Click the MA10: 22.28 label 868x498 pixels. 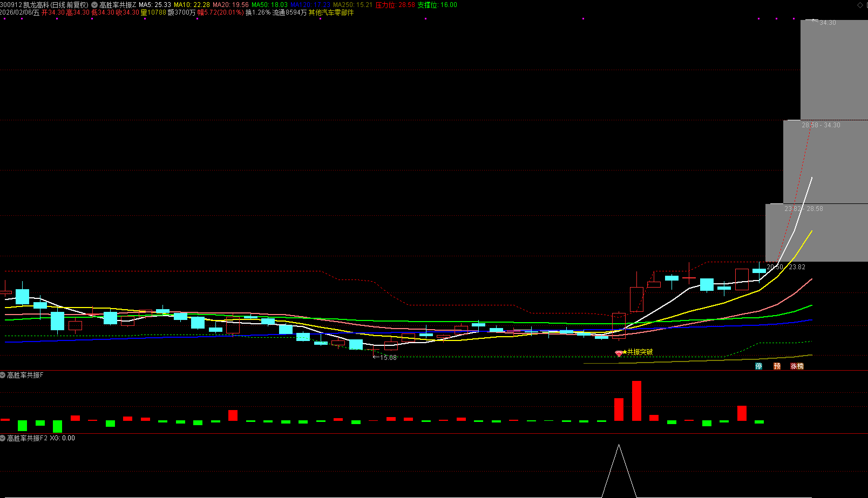point(192,5)
